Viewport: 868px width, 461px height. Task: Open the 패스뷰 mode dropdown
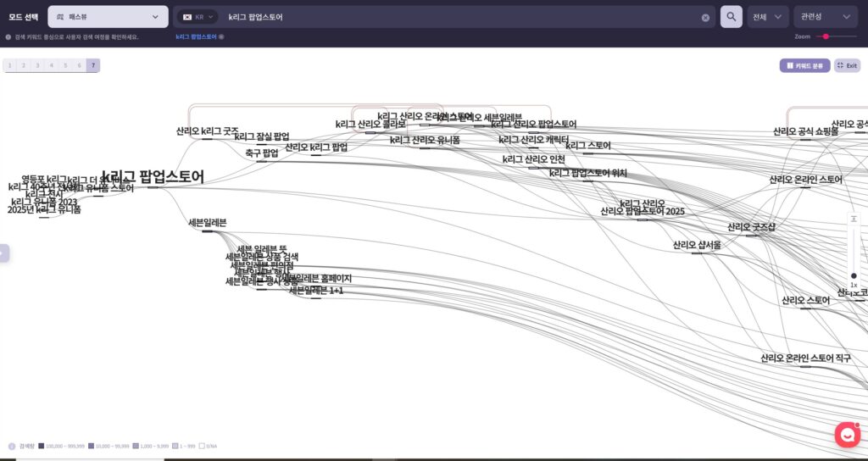(108, 17)
